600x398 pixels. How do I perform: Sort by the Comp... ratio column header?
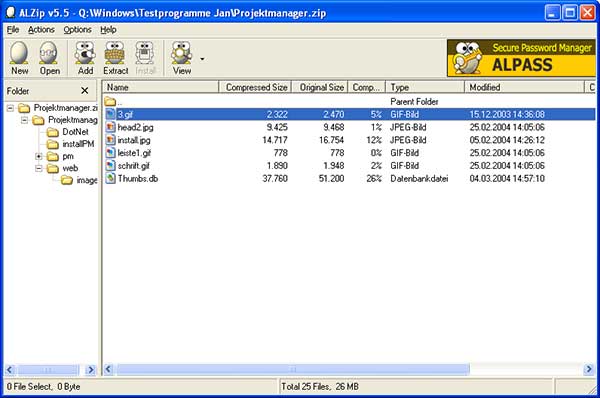point(367,87)
